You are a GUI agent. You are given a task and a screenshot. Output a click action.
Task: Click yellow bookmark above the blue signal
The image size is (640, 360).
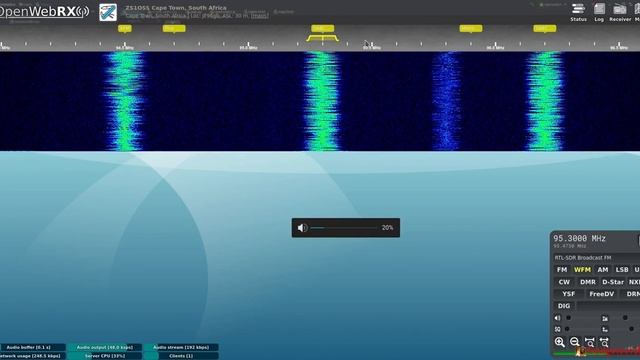(x=471, y=29)
